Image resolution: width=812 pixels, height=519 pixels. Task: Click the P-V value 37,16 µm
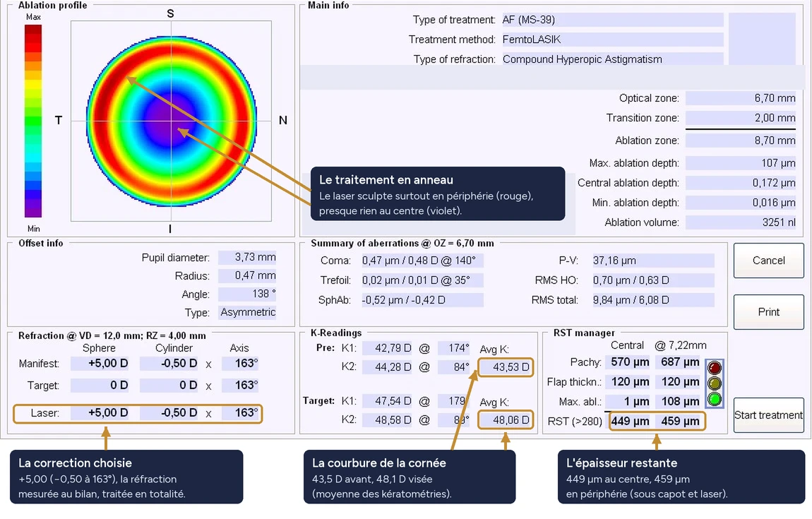[x=653, y=261]
